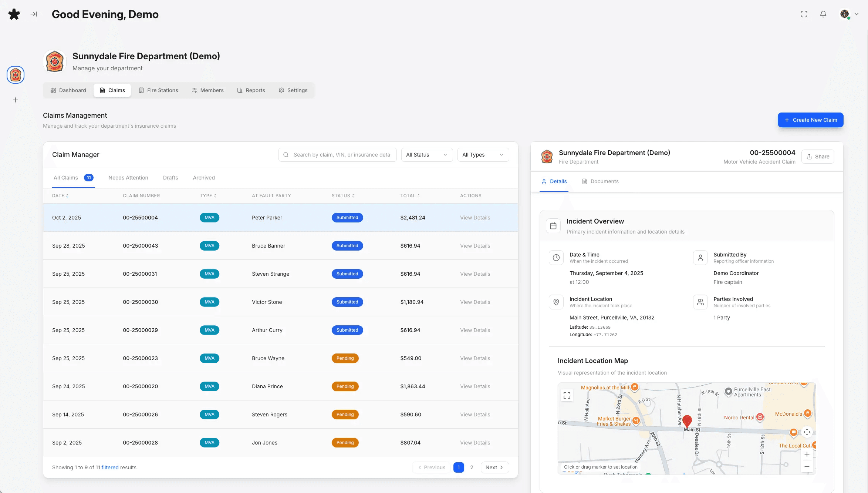Open notifications bell

pos(823,14)
